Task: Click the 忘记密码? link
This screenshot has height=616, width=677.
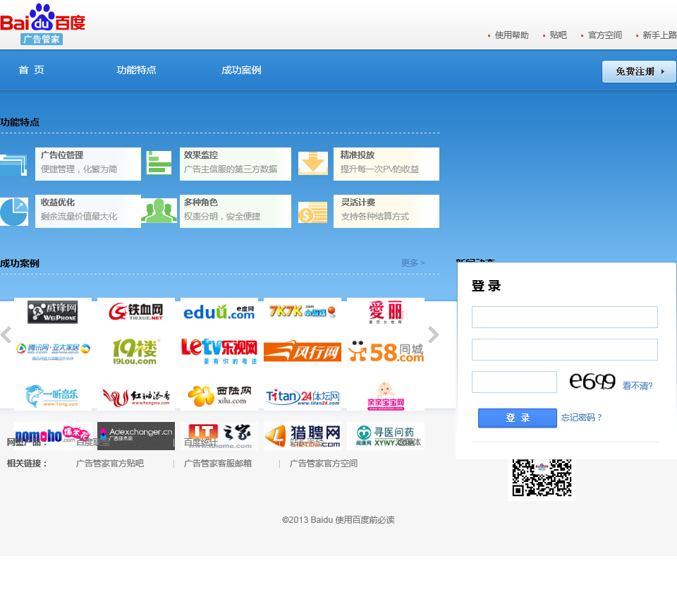Action: coord(581,417)
